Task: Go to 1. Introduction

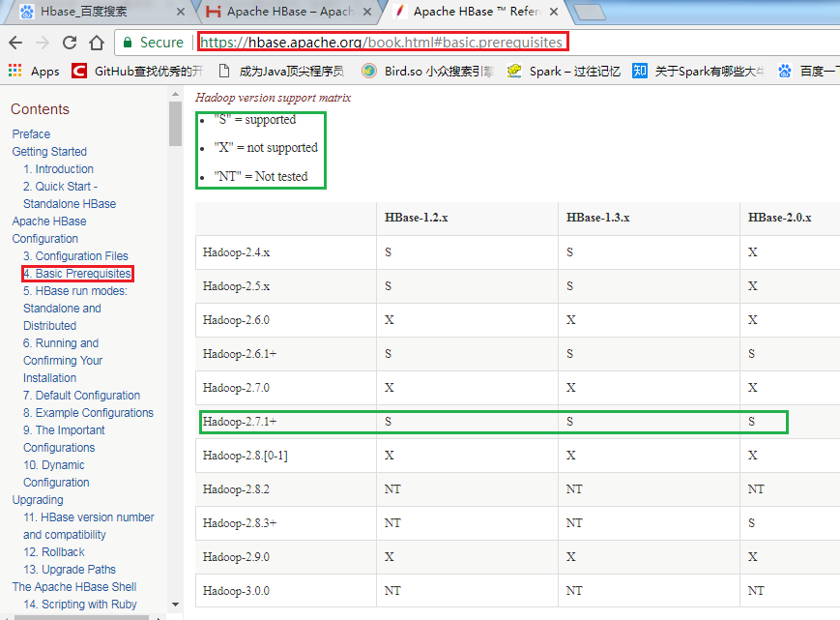Action: pyautogui.click(x=58, y=169)
